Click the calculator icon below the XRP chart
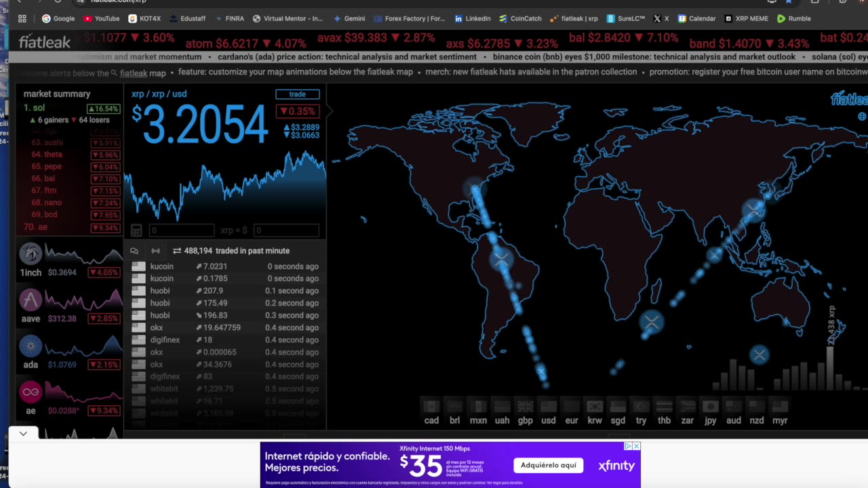Screen dimensions: 868x488 tap(136, 230)
